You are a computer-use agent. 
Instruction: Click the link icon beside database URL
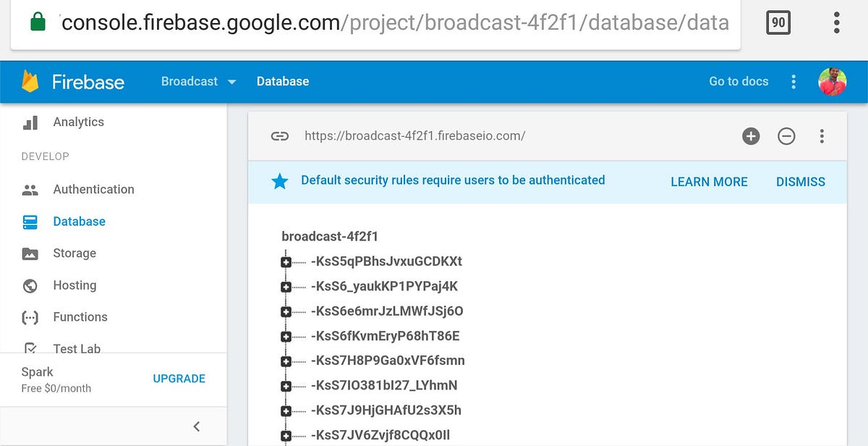280,136
